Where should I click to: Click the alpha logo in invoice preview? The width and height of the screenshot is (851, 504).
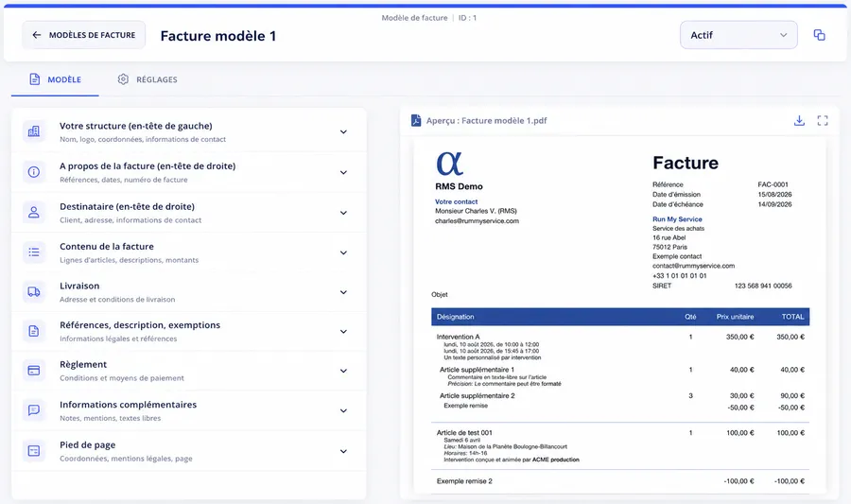[x=449, y=164]
